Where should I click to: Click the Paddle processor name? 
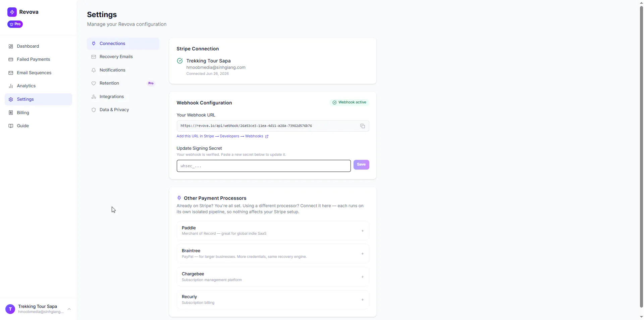[x=189, y=228]
